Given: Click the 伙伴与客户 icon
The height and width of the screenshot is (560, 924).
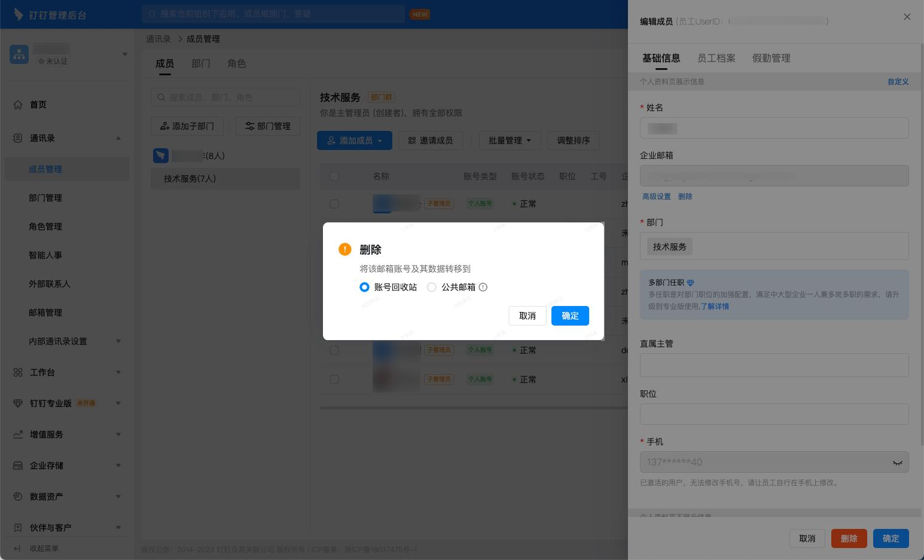Looking at the screenshot, I should (x=18, y=528).
